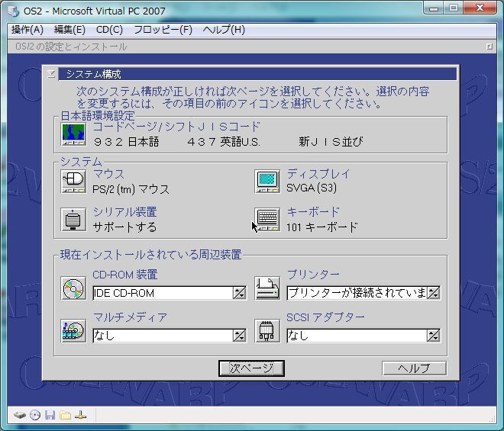Click the ディスプレイ label
The height and width of the screenshot is (431, 504).
pyautogui.click(x=318, y=174)
